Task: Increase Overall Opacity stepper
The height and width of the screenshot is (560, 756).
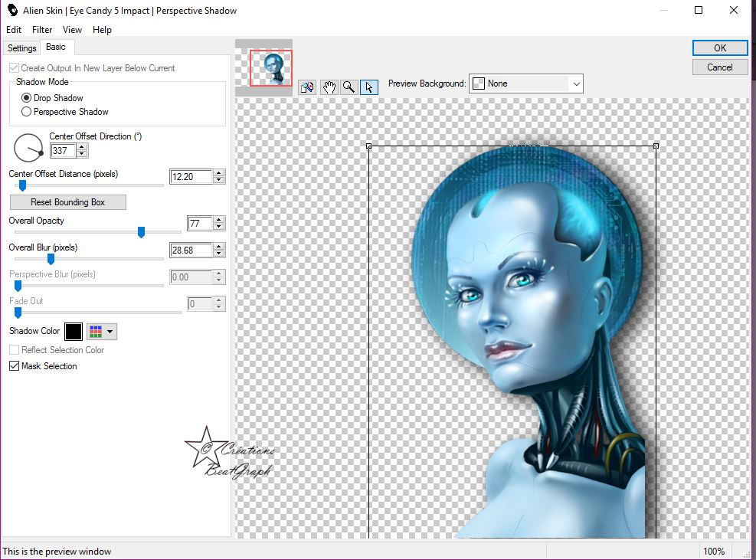Action: point(219,220)
